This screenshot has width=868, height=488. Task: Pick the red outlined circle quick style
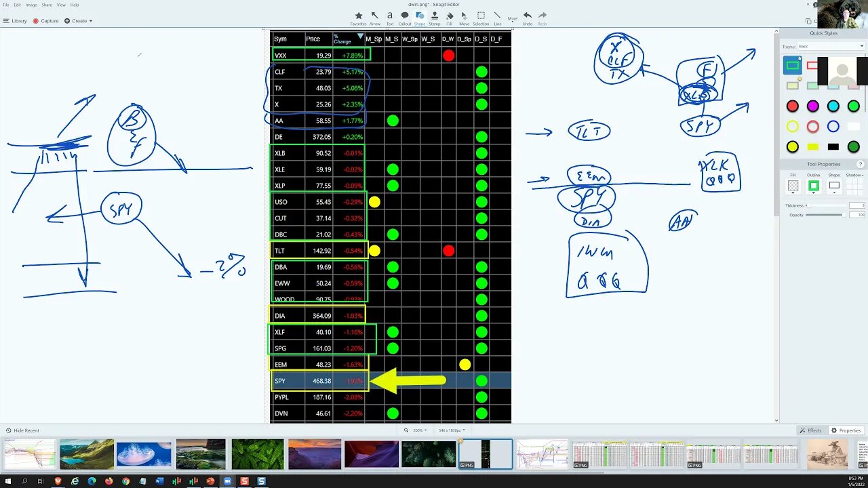click(813, 126)
